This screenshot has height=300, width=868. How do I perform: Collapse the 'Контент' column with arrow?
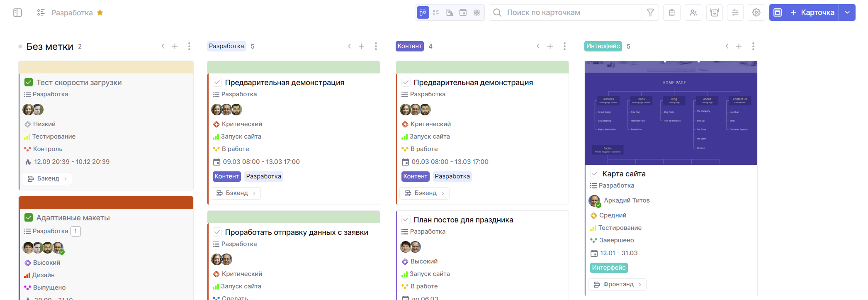538,46
